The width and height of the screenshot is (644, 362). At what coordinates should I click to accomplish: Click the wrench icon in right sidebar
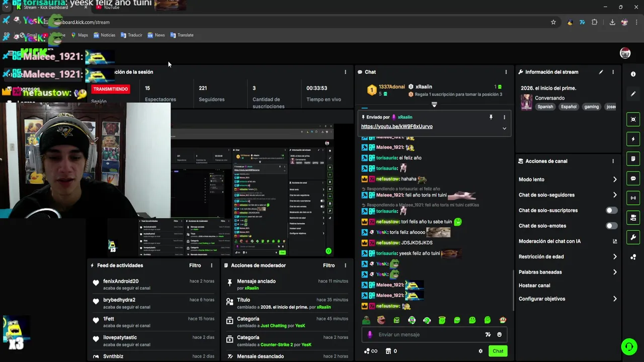(x=633, y=237)
